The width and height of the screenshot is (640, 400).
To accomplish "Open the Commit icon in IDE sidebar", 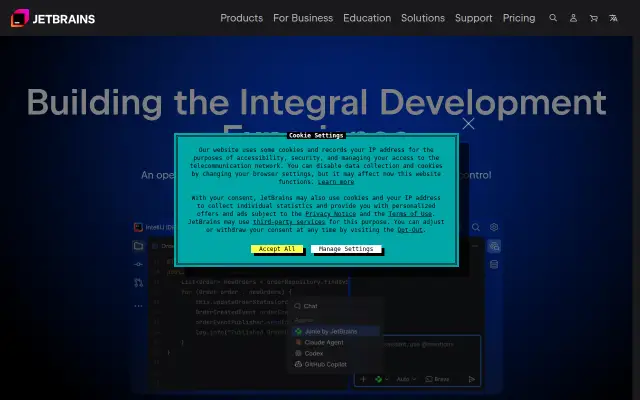I will pyautogui.click(x=138, y=264).
